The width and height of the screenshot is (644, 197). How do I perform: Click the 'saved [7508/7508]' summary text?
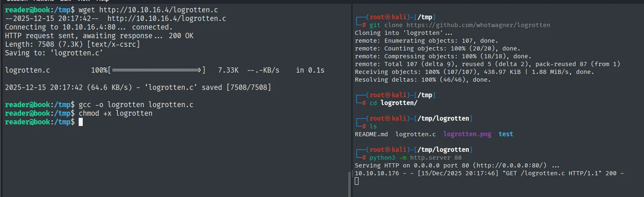pyautogui.click(x=236, y=87)
